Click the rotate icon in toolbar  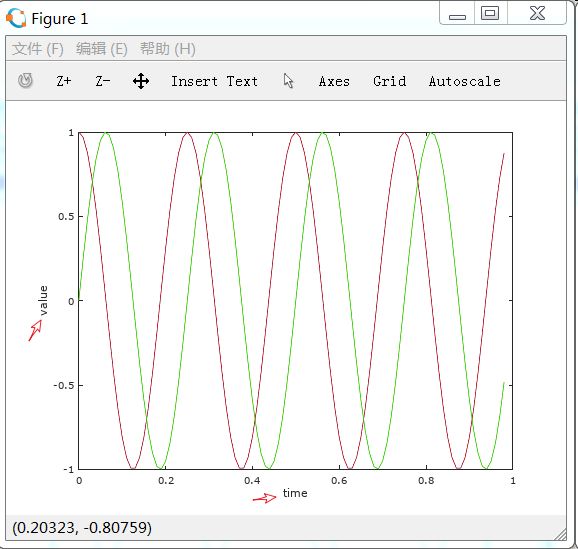coord(25,81)
